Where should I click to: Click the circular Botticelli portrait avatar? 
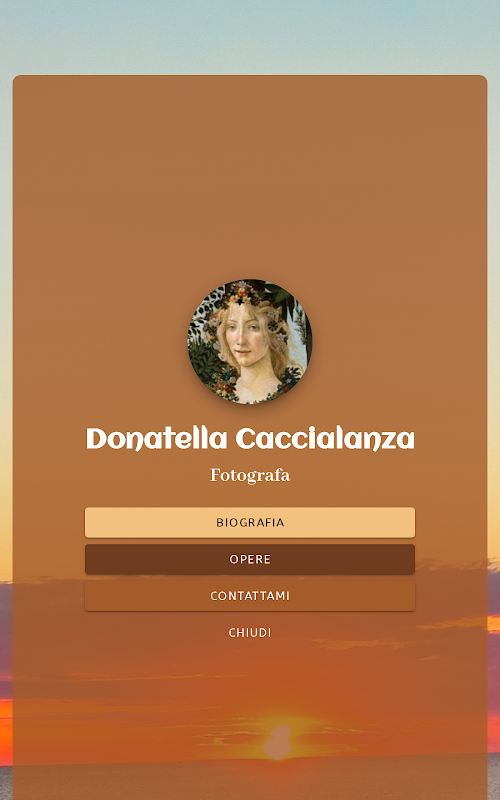(250, 341)
